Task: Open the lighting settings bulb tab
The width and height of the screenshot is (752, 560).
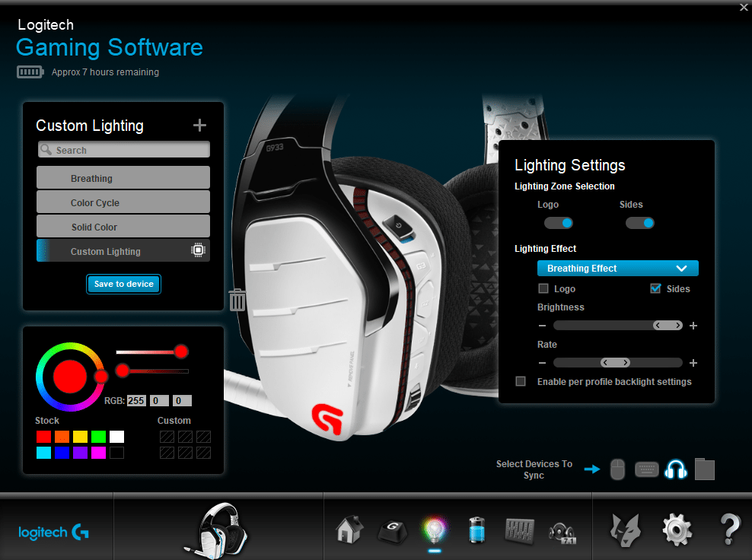Action: (435, 530)
